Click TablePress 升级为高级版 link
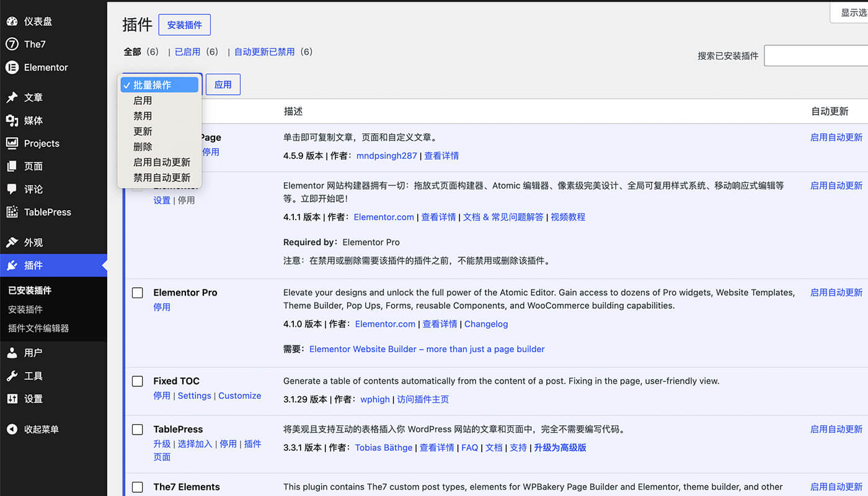Viewport: 868px width, 496px height. click(560, 448)
